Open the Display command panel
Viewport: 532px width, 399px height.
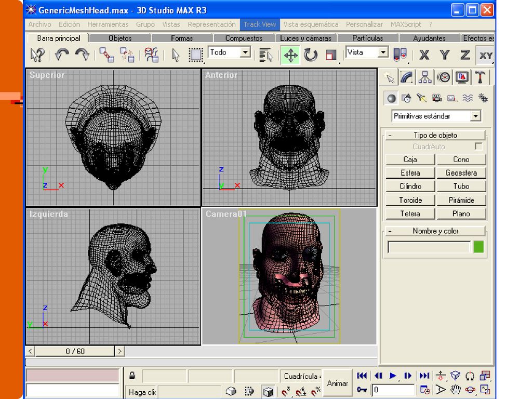pyautogui.click(x=462, y=78)
